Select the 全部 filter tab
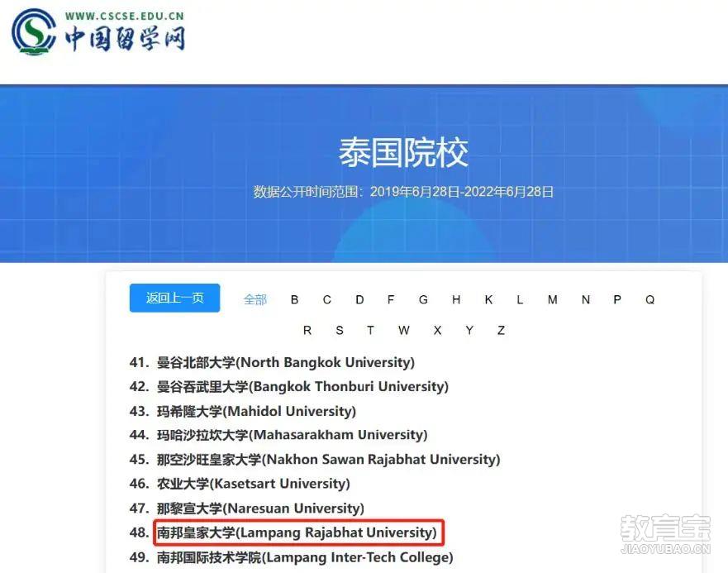 click(255, 300)
